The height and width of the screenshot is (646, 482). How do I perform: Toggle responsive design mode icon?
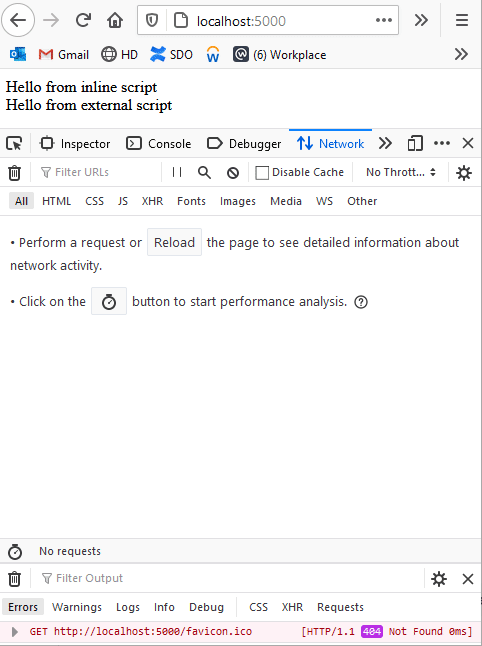(415, 143)
